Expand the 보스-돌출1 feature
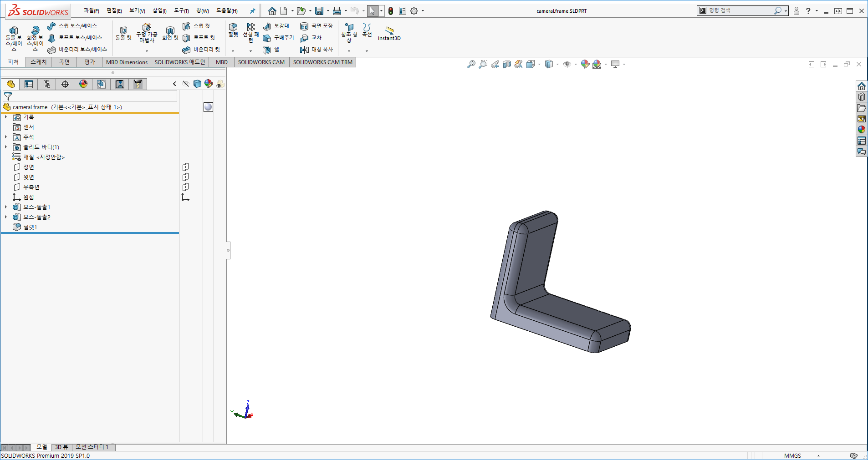 pos(6,207)
